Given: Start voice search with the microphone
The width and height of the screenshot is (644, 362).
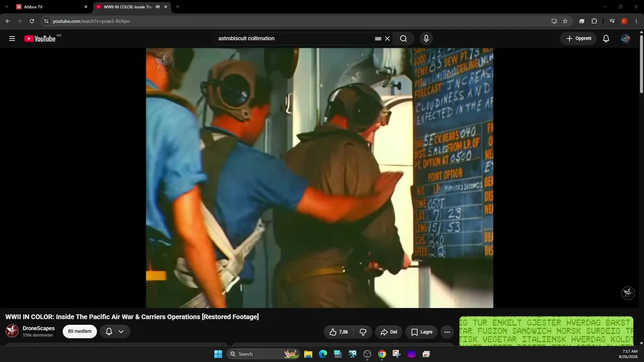Looking at the screenshot, I should pos(426,39).
